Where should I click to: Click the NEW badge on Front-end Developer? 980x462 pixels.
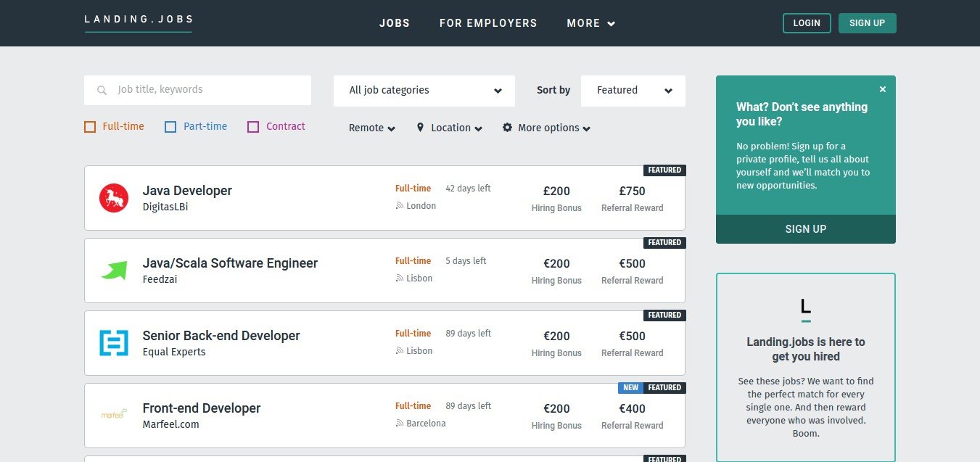(x=631, y=388)
